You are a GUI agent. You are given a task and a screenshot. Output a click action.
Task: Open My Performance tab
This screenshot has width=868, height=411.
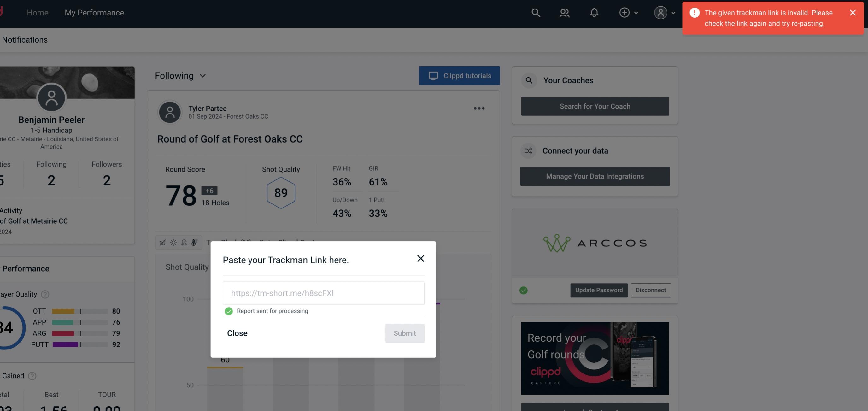[x=94, y=12]
